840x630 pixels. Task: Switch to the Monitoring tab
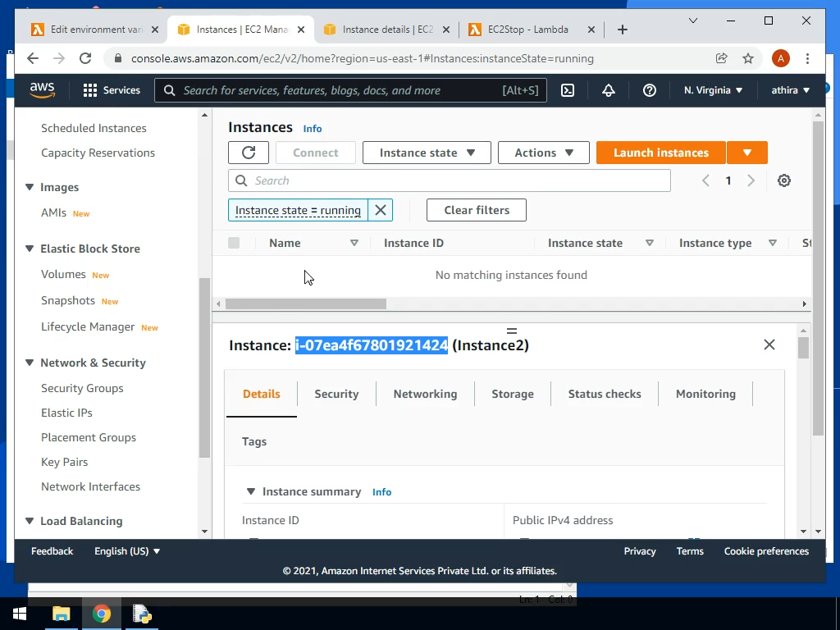pos(705,394)
